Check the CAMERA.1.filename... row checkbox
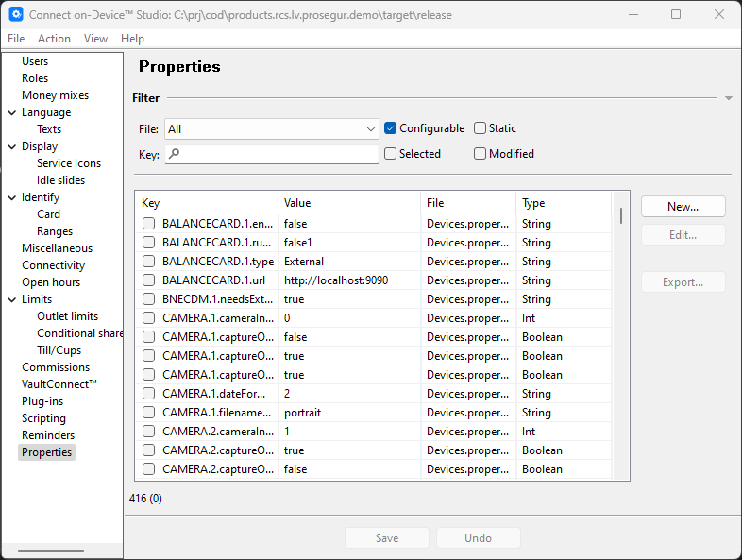Viewport: 742px width, 560px height. (x=148, y=413)
